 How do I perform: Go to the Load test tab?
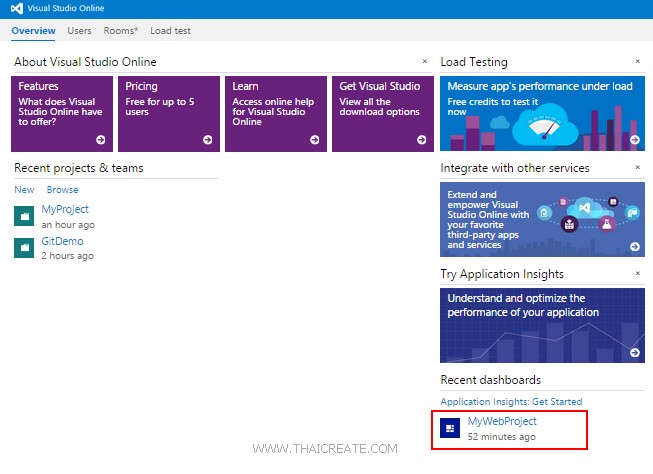(x=170, y=31)
